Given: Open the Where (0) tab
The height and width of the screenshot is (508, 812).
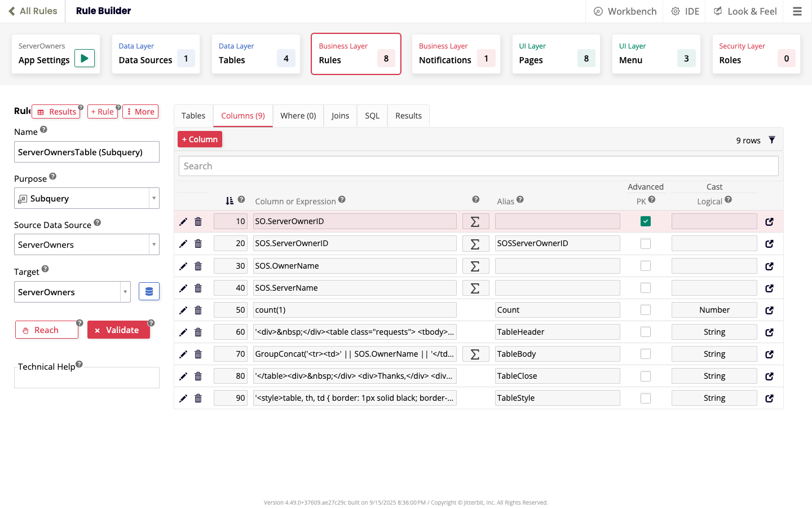Looking at the screenshot, I should 298,116.
